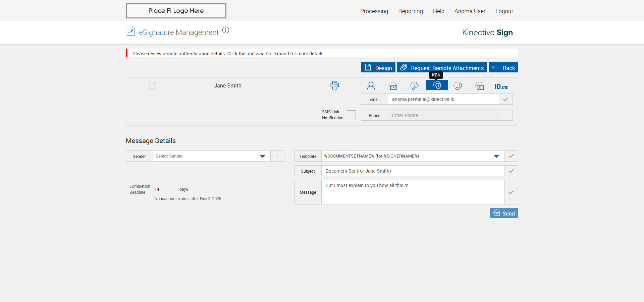Choose the cloud photo ID authentication icon

(x=479, y=86)
